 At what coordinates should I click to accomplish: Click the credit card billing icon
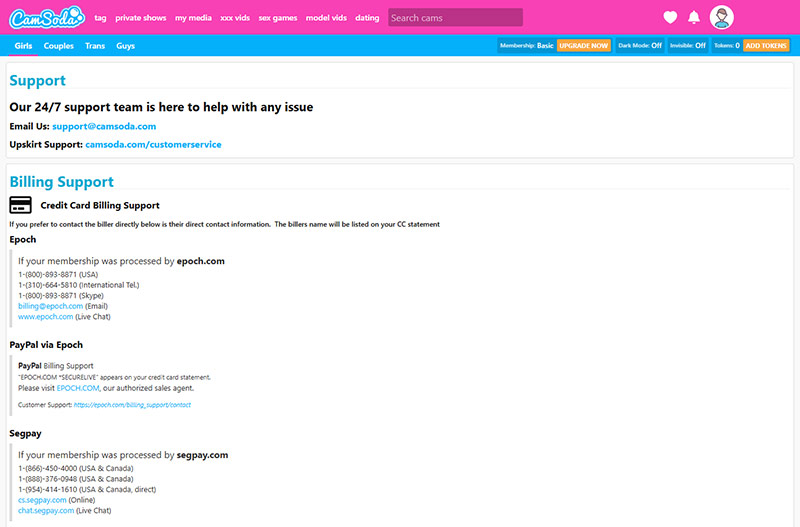click(x=20, y=205)
